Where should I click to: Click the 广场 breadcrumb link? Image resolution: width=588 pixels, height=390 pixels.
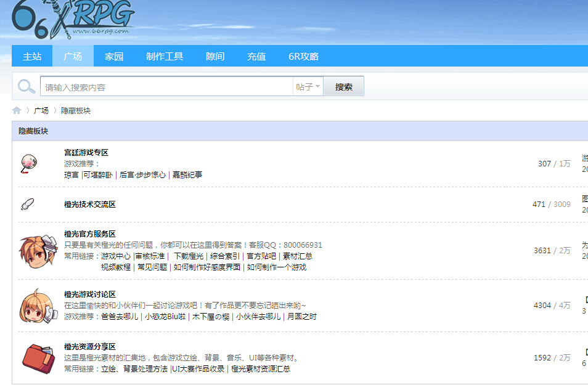[x=41, y=111]
